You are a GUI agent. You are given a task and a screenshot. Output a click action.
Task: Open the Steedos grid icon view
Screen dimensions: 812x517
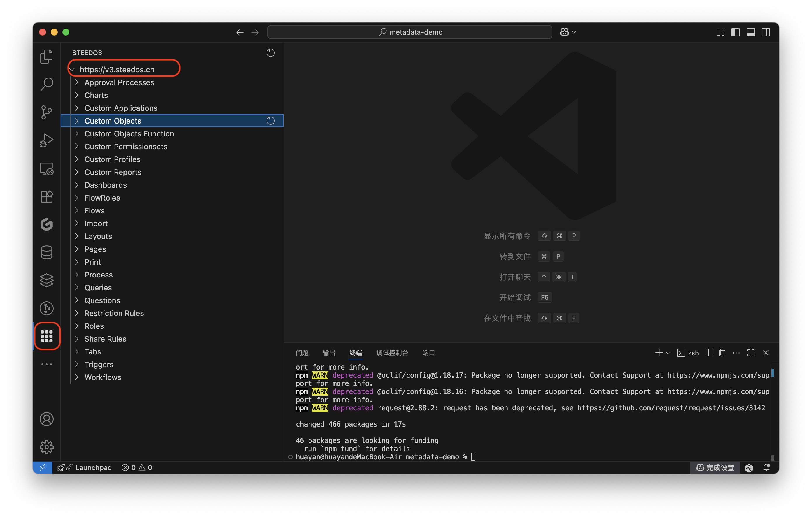coord(47,336)
